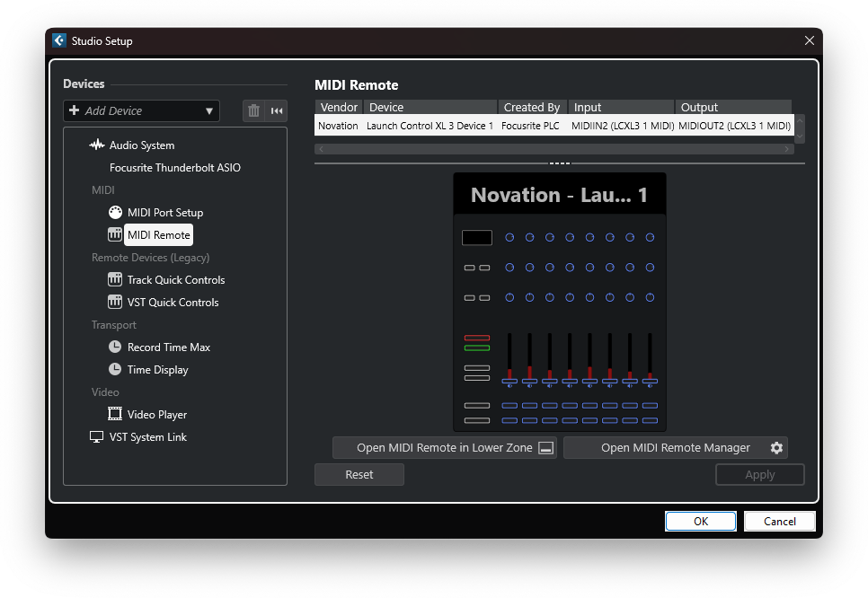Click the Vendor column header
This screenshot has width=868, height=598.
coord(339,107)
